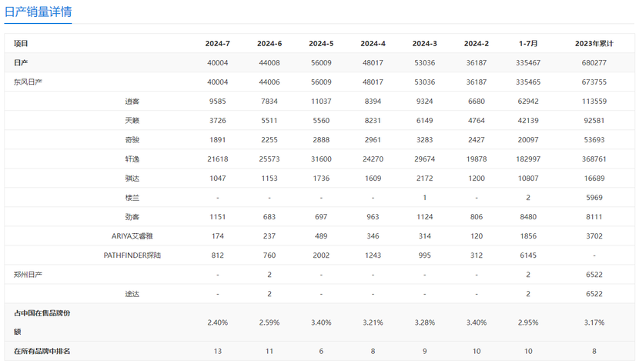The height and width of the screenshot is (364, 639).
Task: Click 逍客 2024-5 value 11037
Action: (321, 102)
